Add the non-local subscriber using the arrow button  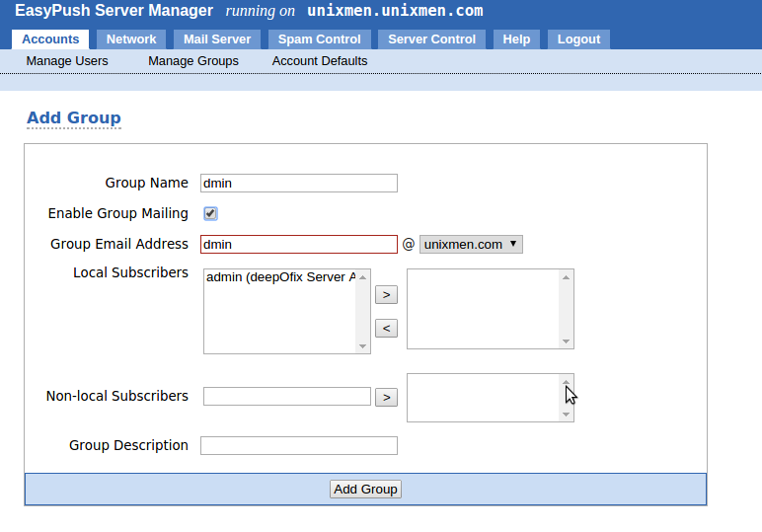[x=386, y=398]
